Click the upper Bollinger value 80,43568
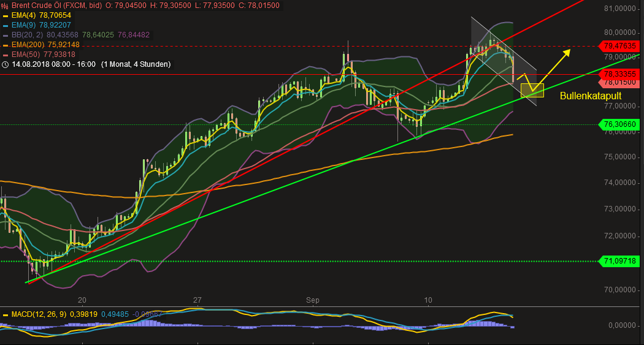This screenshot has height=345, width=644. point(63,35)
